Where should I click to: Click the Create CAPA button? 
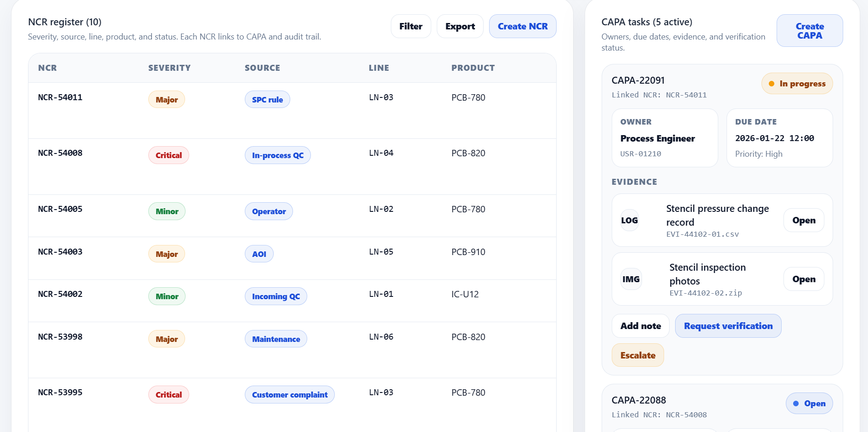click(809, 31)
